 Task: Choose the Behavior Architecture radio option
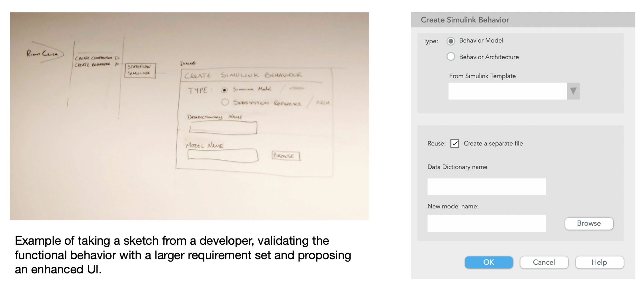451,57
